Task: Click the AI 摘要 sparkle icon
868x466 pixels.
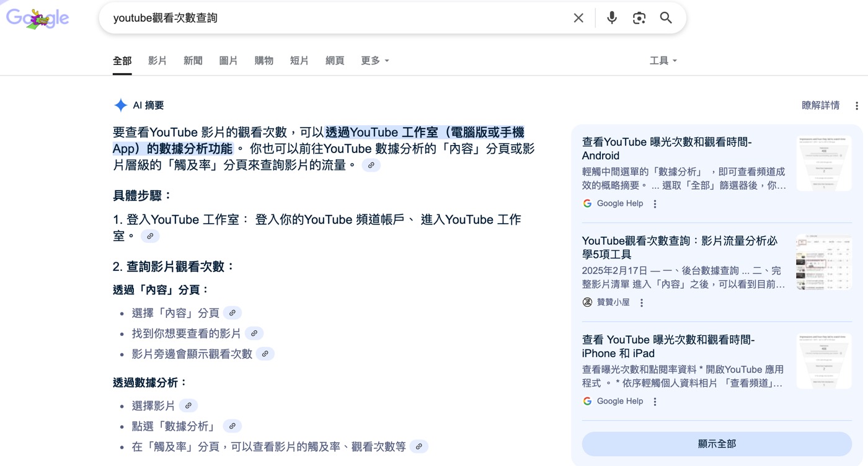Action: pyautogui.click(x=120, y=105)
